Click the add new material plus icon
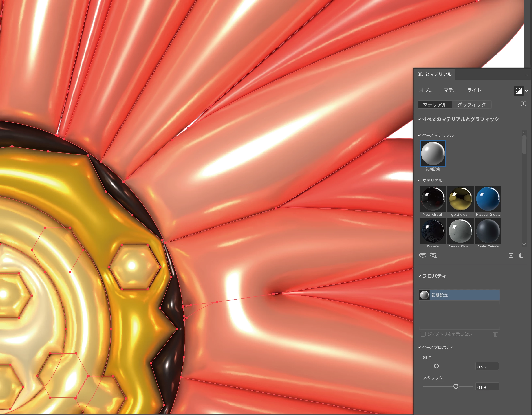The image size is (532, 415). (511, 255)
